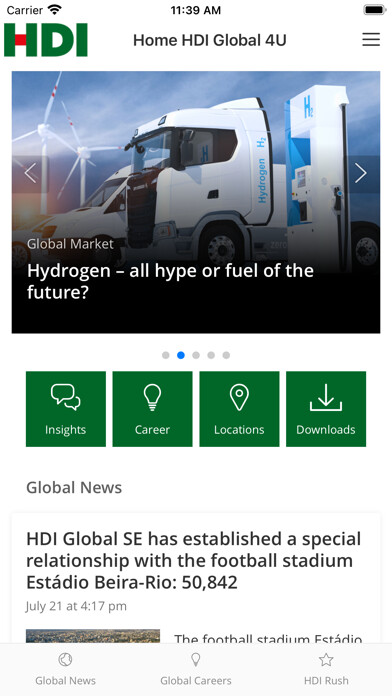Tap the Home HDI Global 4U title
This screenshot has height=696, width=392.
tap(210, 40)
